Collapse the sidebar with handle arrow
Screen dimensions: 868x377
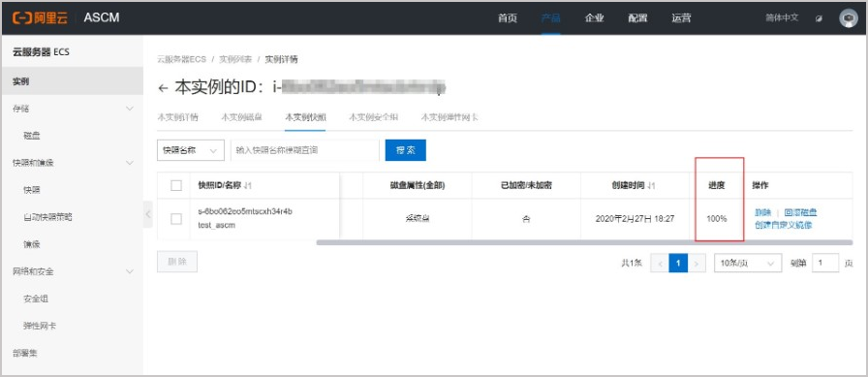[x=148, y=213]
